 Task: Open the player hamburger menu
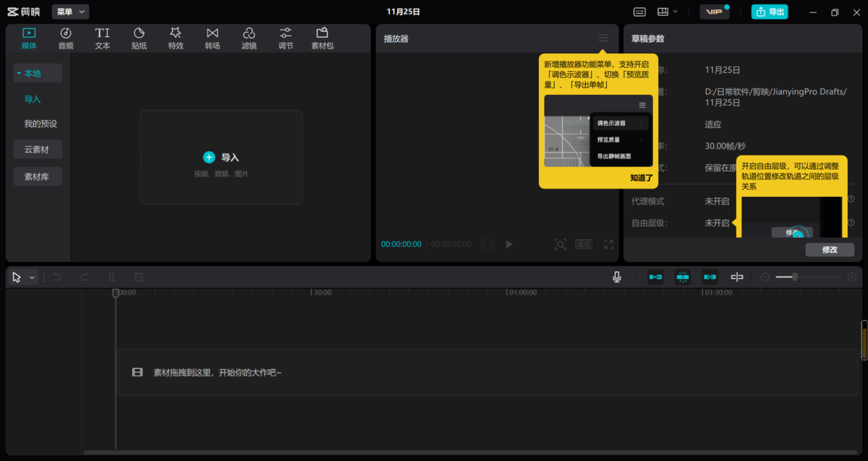pos(603,38)
